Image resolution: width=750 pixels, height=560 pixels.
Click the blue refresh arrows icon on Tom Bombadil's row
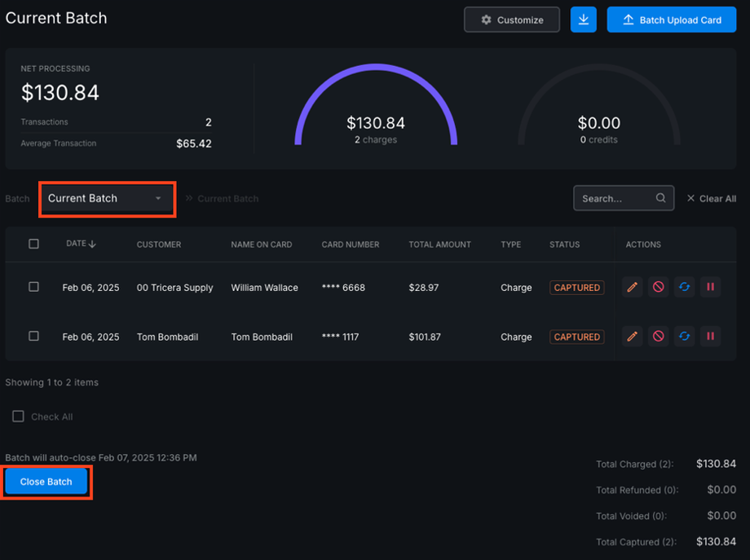coord(684,337)
